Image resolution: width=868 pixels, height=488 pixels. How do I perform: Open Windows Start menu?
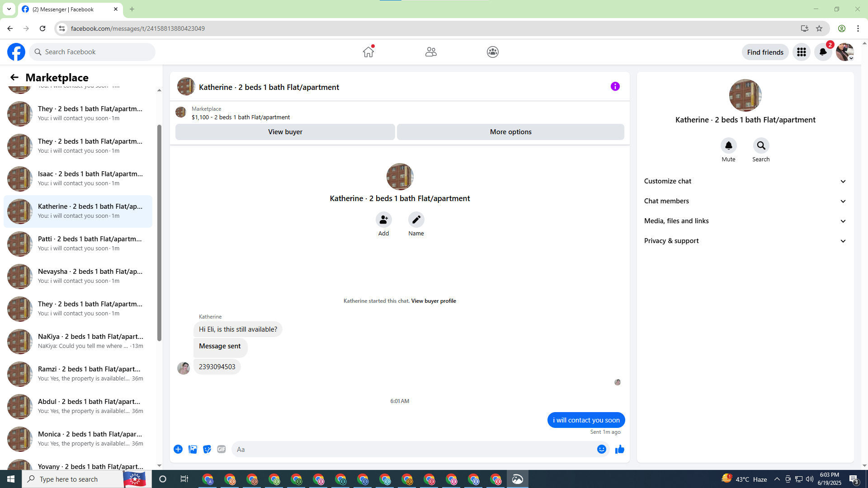coord(11,479)
